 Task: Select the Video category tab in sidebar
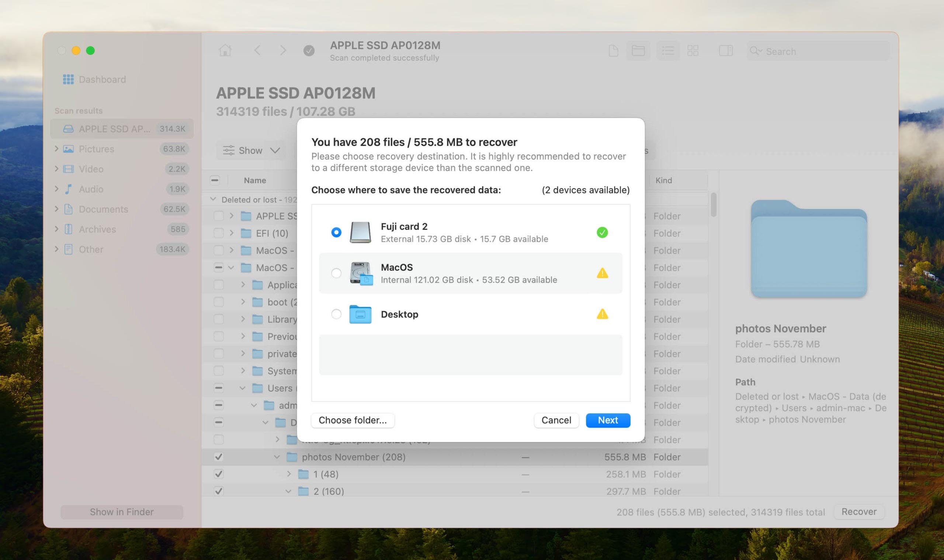tap(91, 169)
